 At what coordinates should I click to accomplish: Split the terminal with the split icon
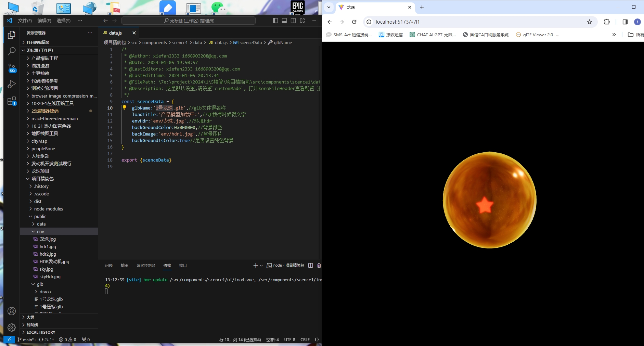pyautogui.click(x=310, y=265)
